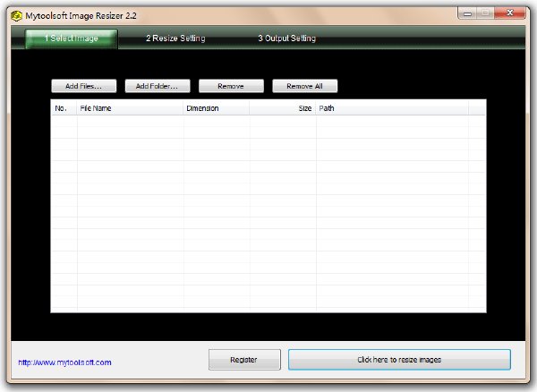This screenshot has height=392, width=537.
Task: Click the Add Files... button
Action: point(84,86)
